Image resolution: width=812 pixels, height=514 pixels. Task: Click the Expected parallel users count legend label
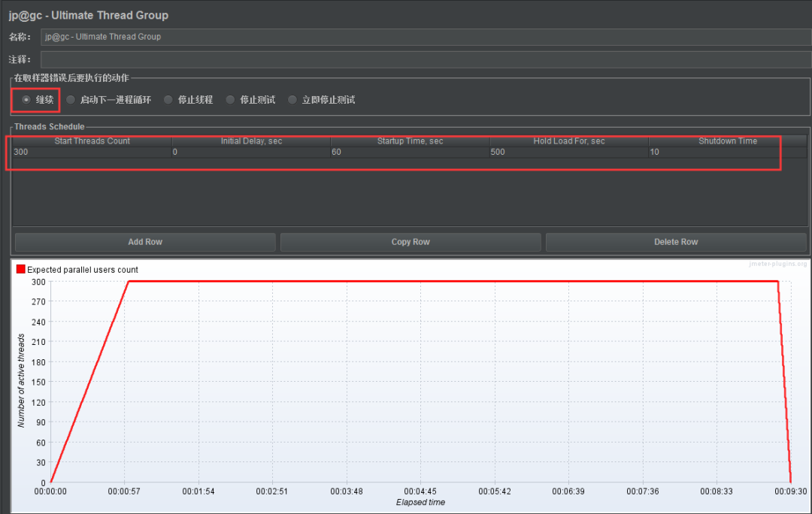[x=83, y=270]
